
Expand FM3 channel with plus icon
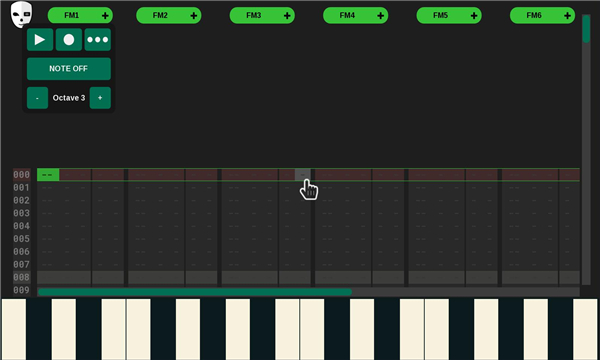click(287, 16)
